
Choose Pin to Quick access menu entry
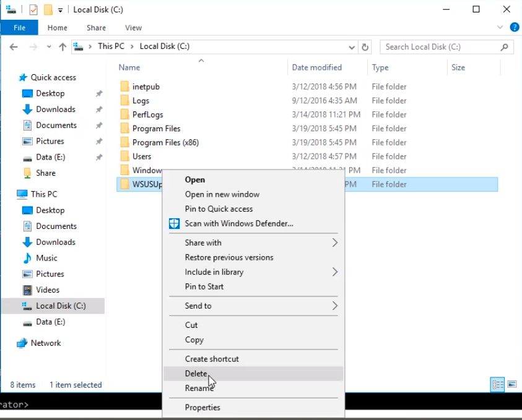tap(253, 209)
